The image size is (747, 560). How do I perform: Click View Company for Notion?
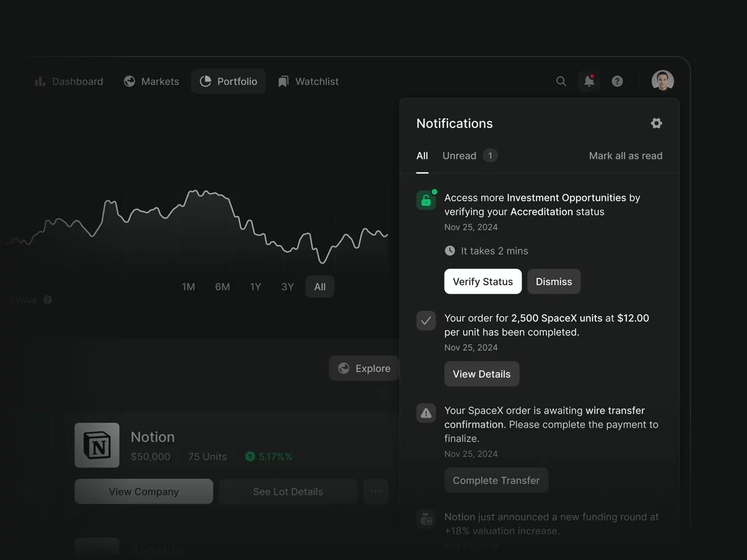click(144, 492)
